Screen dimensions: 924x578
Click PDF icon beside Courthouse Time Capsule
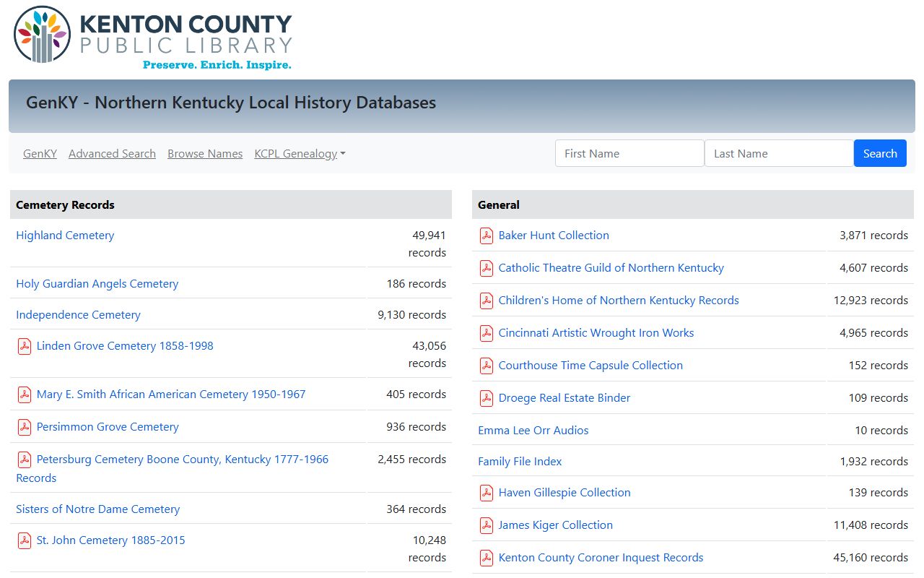click(487, 366)
